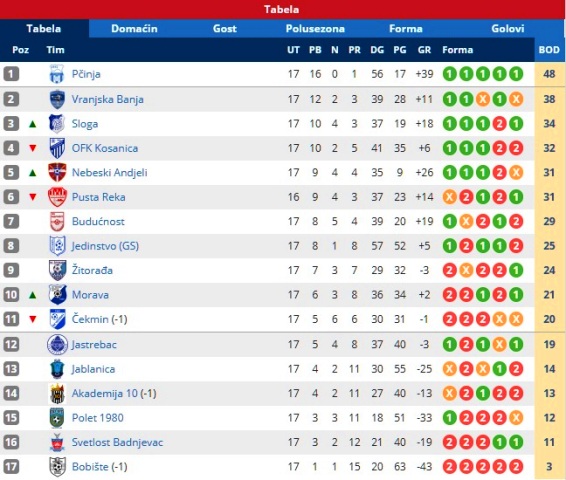Viewport: 566px width, 480px height.
Task: Open the Budućnost team page link
Action: tap(98, 221)
